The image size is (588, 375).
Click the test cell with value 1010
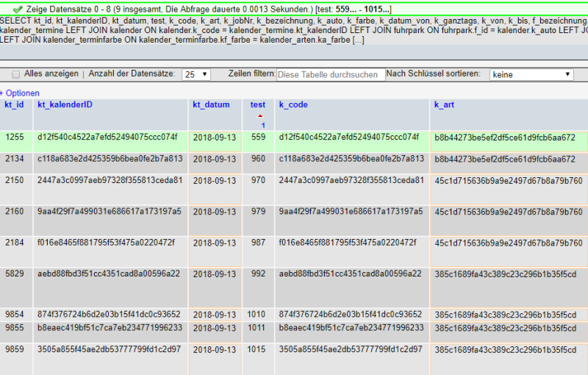click(x=257, y=315)
